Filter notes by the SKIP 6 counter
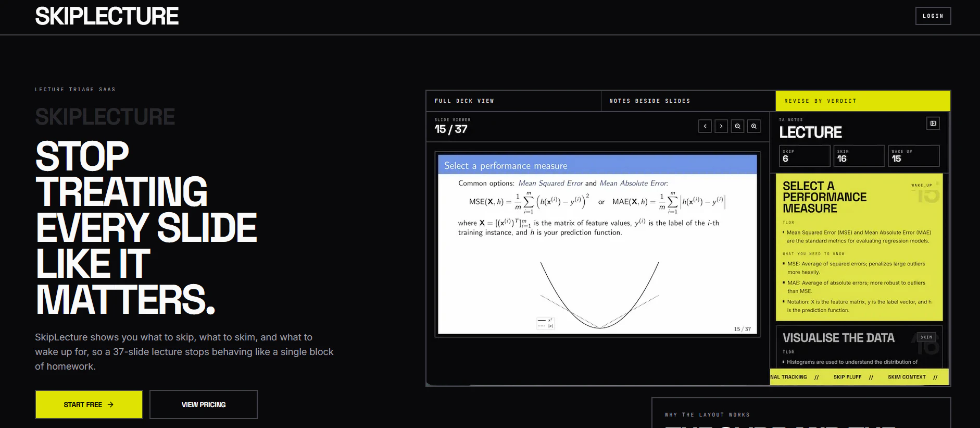This screenshot has height=428, width=980. (805, 156)
